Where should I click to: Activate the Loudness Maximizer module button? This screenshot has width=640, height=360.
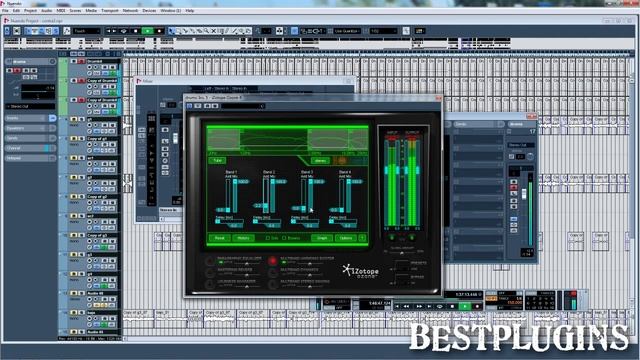click(209, 283)
